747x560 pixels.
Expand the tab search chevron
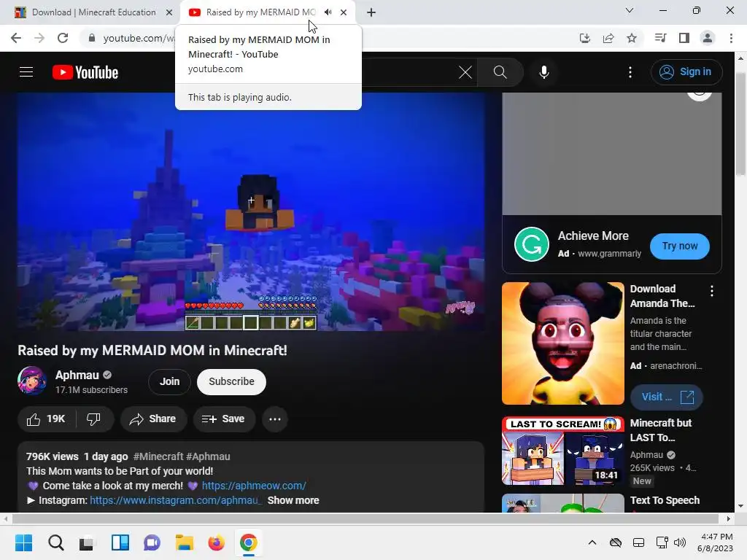click(x=630, y=10)
